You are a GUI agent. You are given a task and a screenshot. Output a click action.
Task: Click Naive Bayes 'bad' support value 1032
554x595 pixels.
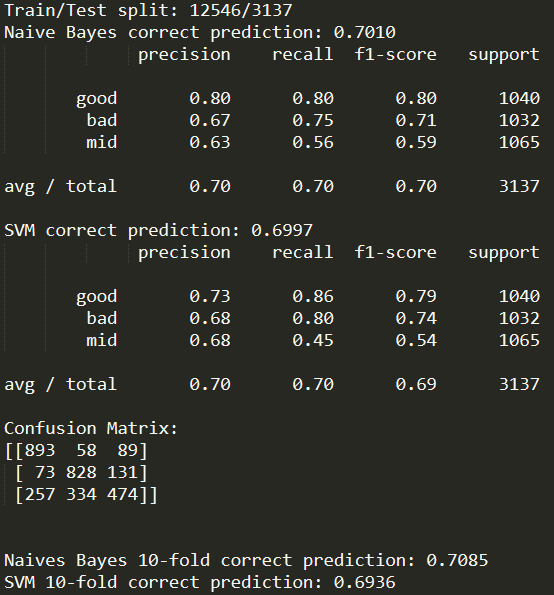click(x=519, y=121)
